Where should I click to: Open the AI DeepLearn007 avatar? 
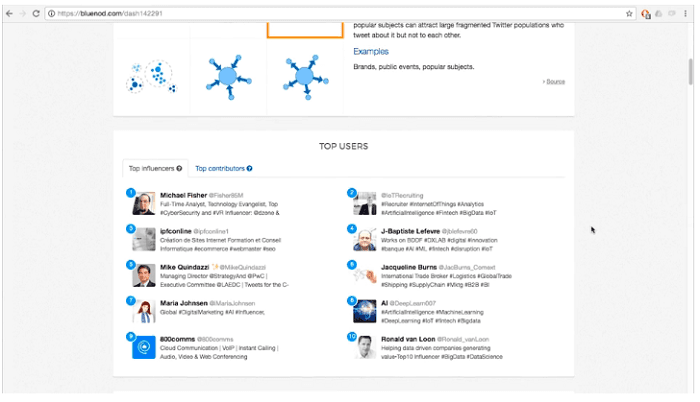coord(365,311)
